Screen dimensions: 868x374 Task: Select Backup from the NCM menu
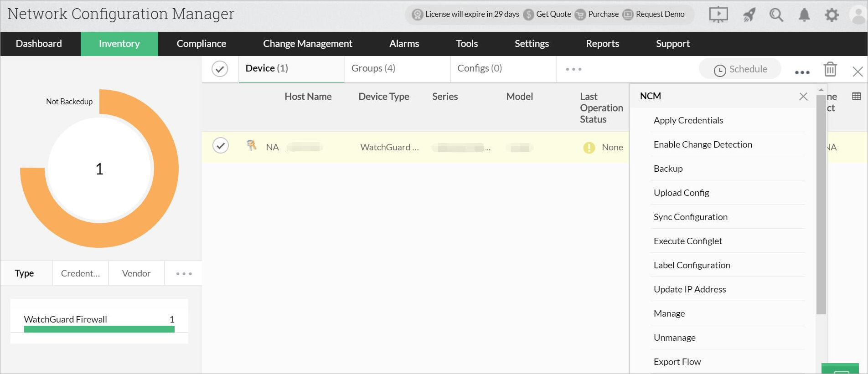(x=668, y=169)
